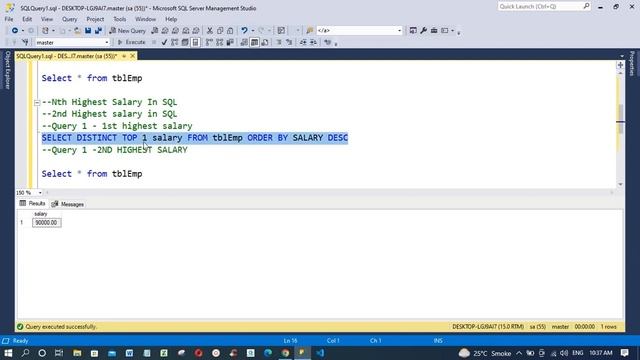640x360 pixels.
Task: Pin the SQLQuery1.sql tab
Action: click(124, 56)
